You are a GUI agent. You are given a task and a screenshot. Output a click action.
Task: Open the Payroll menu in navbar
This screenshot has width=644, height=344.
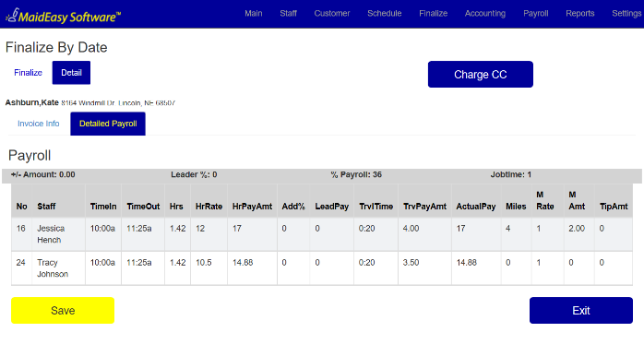click(535, 13)
